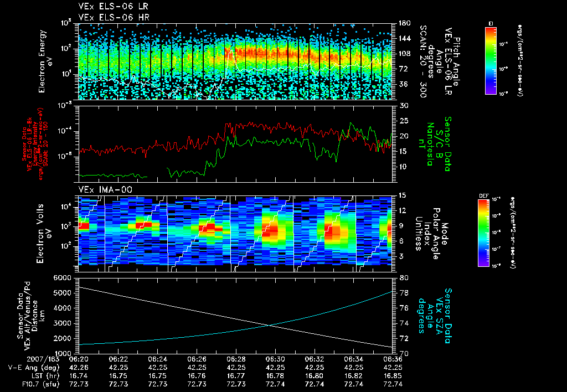Select the 06:20 start time label
This screenshot has height=392, width=567.
[x=79, y=359]
